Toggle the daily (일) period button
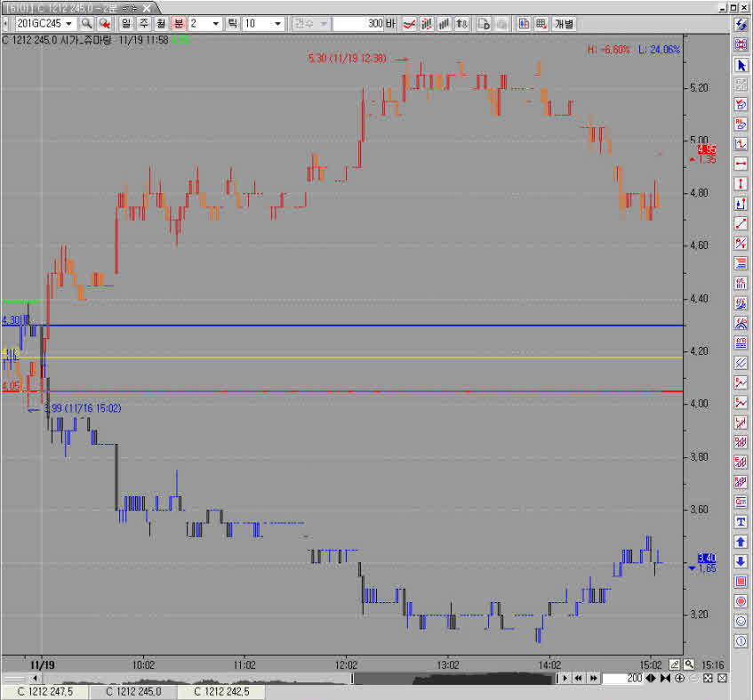Viewport: 753px width, 700px height. [125, 24]
